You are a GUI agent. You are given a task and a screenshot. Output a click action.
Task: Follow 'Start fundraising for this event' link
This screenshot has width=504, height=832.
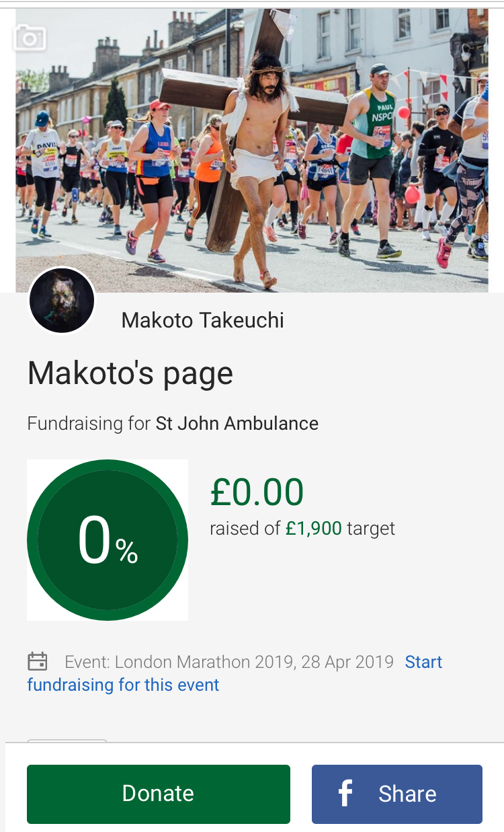click(x=123, y=685)
